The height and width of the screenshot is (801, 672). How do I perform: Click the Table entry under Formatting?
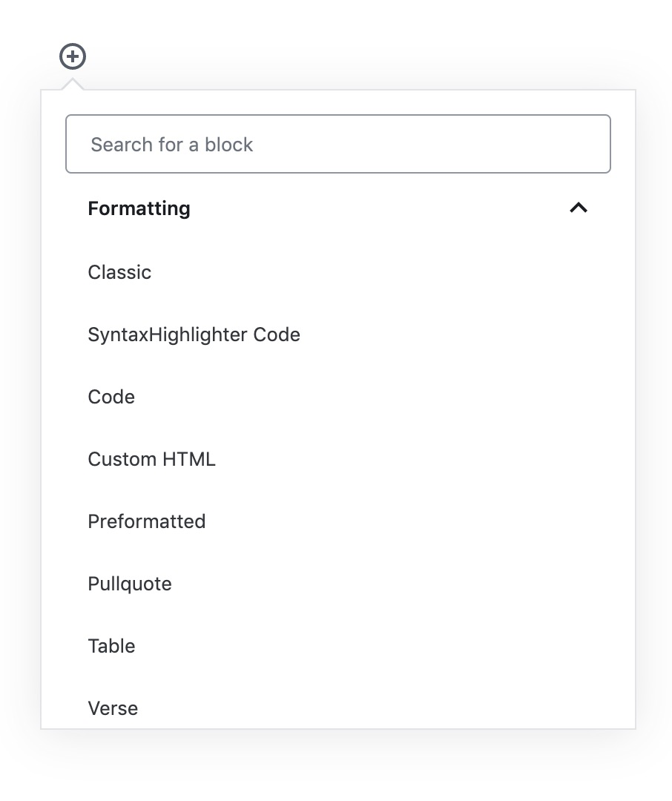coord(111,646)
